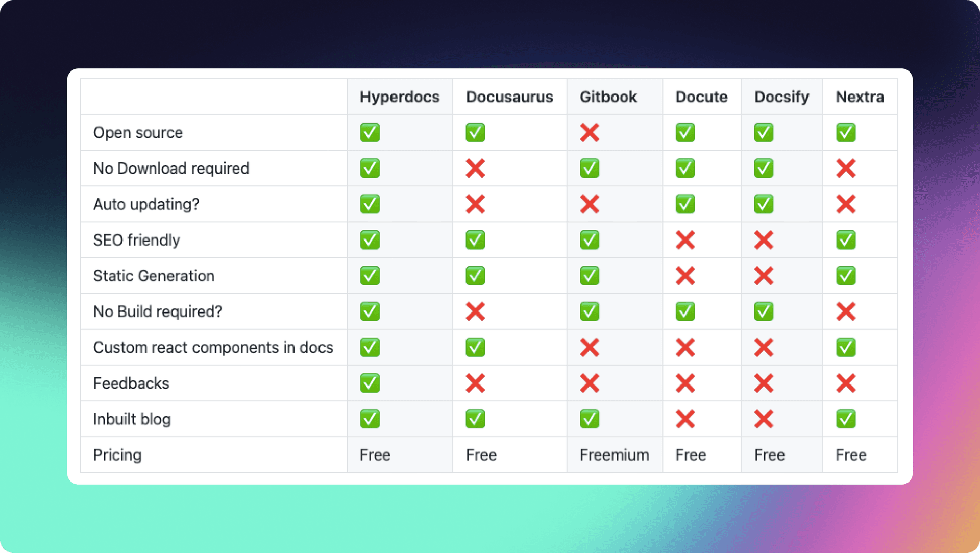The width and height of the screenshot is (980, 553).
Task: Click Gitbook's red cross for Custom react components
Action: tap(589, 348)
